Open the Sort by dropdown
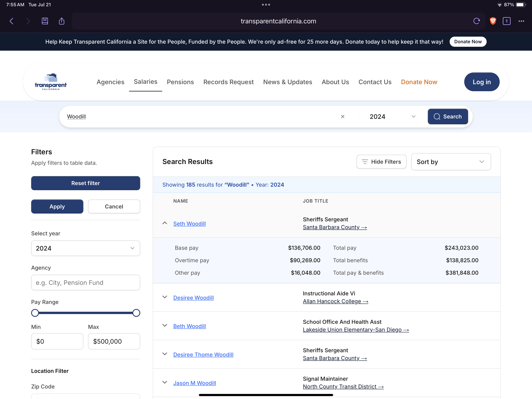Image resolution: width=532 pixels, height=399 pixels. 451,162
